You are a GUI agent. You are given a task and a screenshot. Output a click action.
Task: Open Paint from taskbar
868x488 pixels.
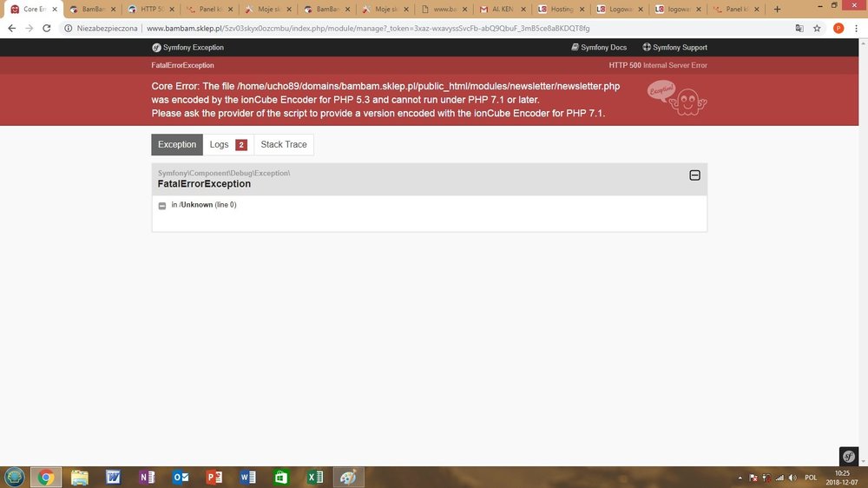click(349, 477)
